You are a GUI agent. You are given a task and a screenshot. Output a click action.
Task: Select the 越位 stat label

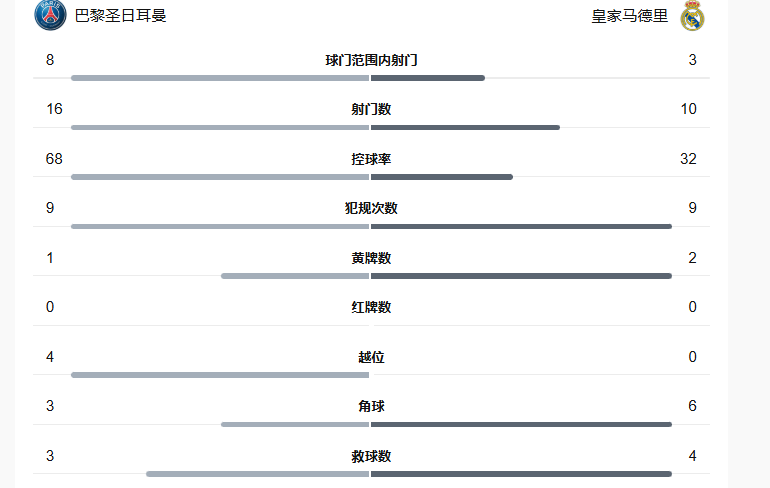[371, 357]
